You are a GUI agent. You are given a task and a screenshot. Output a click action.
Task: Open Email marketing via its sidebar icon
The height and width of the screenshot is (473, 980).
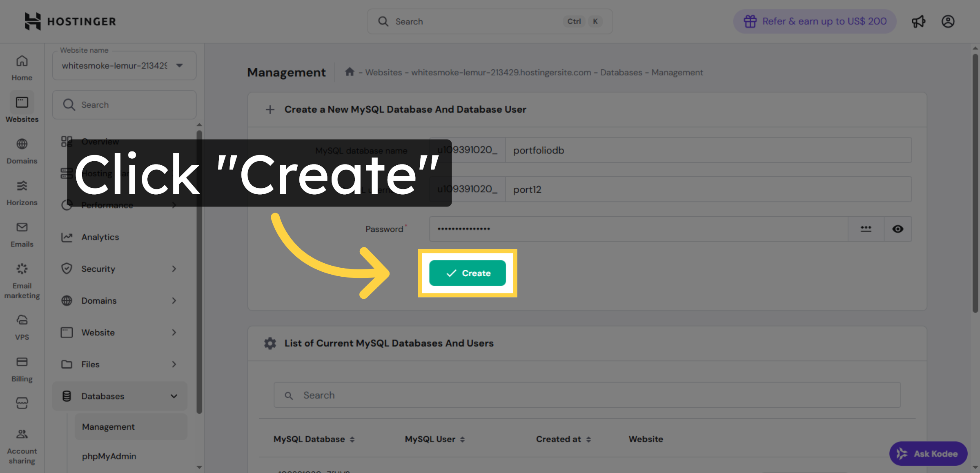(22, 268)
